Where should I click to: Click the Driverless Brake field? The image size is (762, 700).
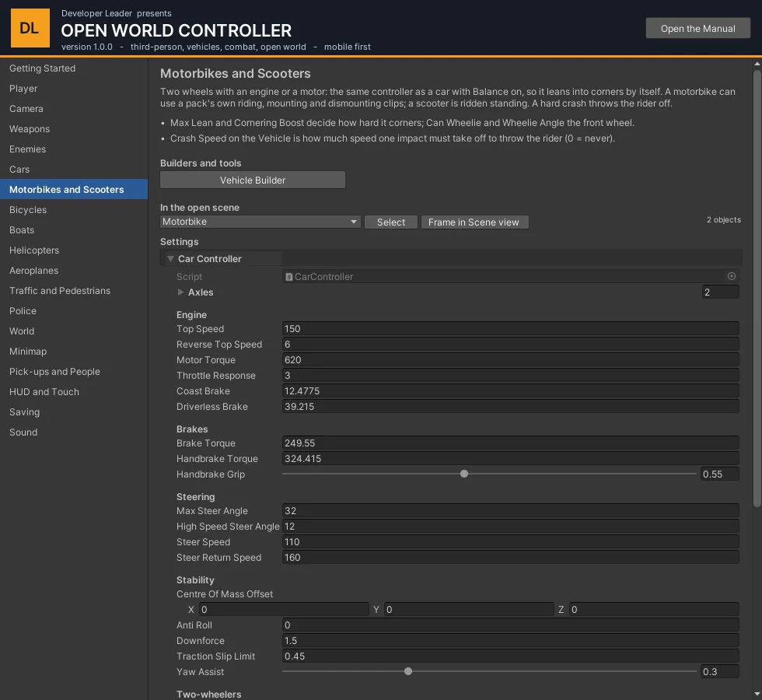pyautogui.click(x=510, y=406)
